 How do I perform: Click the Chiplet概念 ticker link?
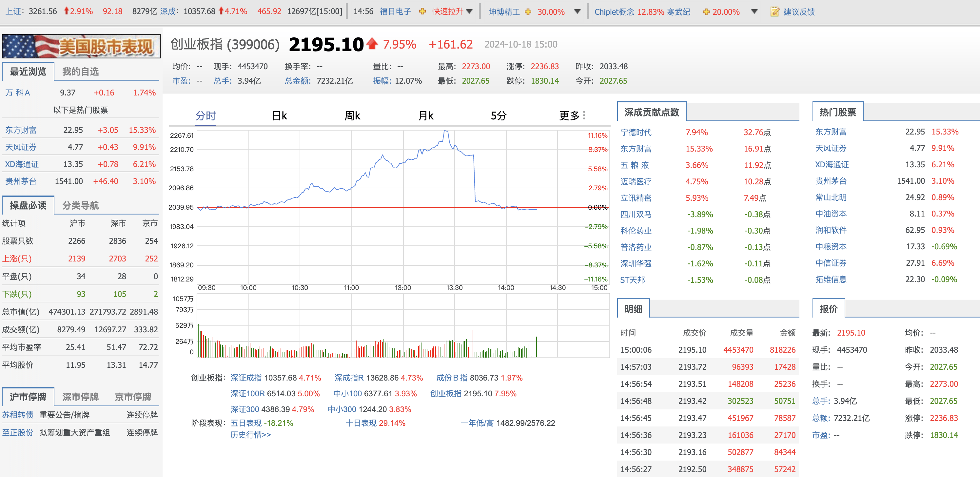(x=615, y=12)
